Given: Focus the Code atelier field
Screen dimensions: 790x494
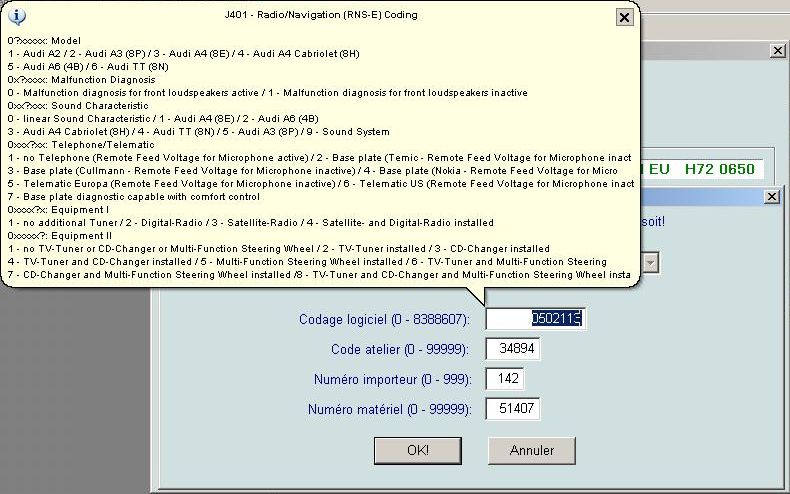Looking at the screenshot, I should (513, 348).
